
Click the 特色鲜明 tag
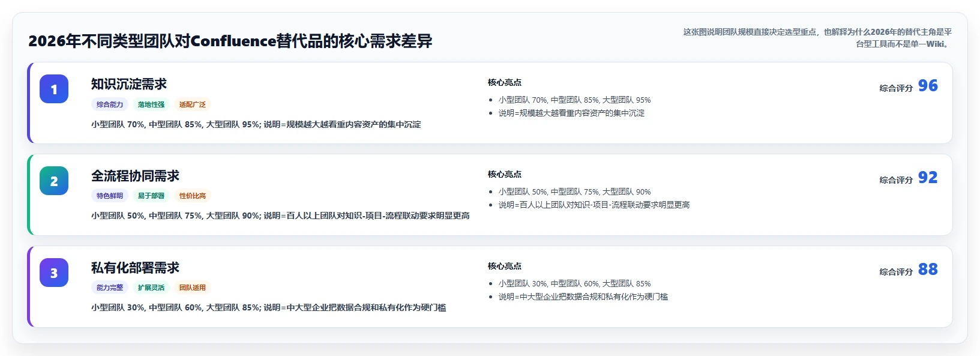(x=110, y=196)
